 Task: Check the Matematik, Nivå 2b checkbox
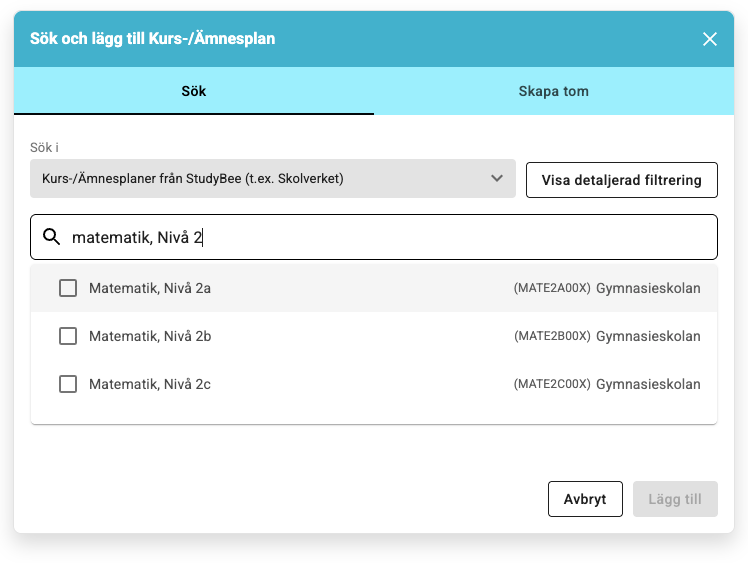pos(68,336)
